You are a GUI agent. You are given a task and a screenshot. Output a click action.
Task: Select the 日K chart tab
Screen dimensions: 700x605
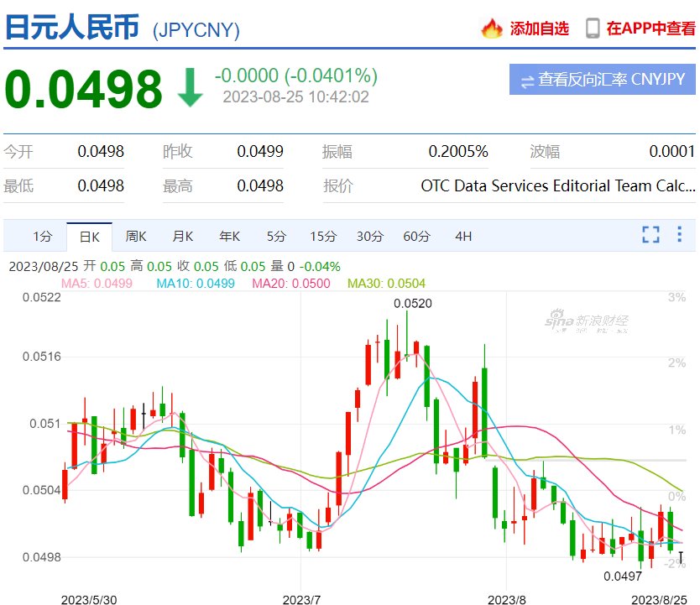89,237
